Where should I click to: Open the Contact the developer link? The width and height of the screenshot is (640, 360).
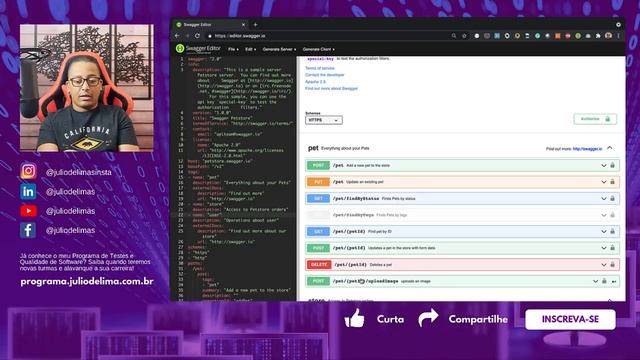pos(324,75)
